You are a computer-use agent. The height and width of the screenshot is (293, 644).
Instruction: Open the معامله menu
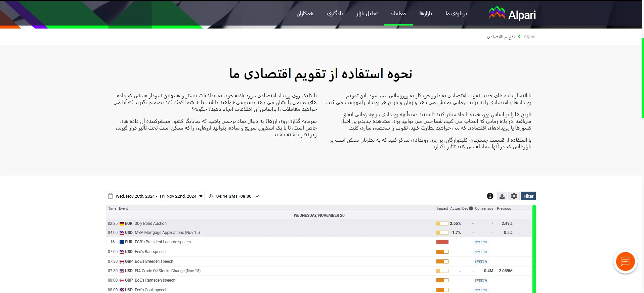point(398,13)
